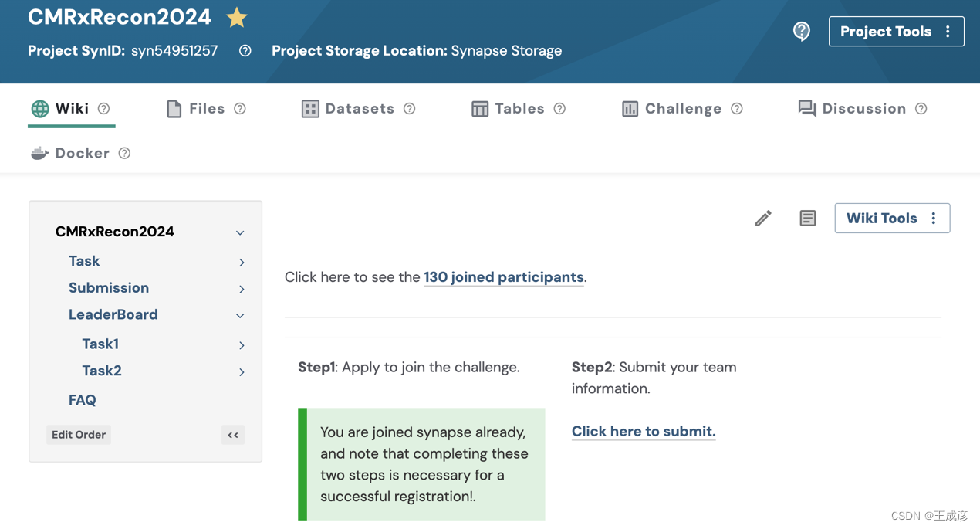The height and width of the screenshot is (529, 980).
Task: Open the FAQ wiki page
Action: [83, 400]
